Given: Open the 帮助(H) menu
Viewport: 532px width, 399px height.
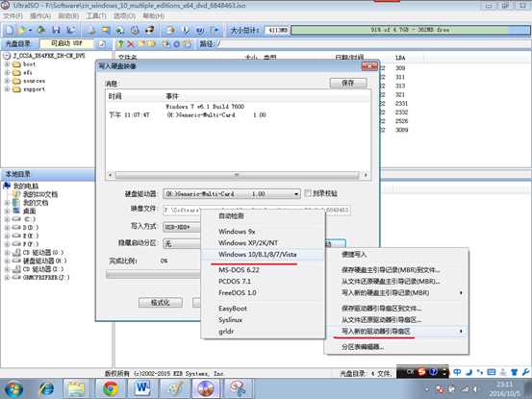Looking at the screenshot, I should pyautogui.click(x=153, y=16).
